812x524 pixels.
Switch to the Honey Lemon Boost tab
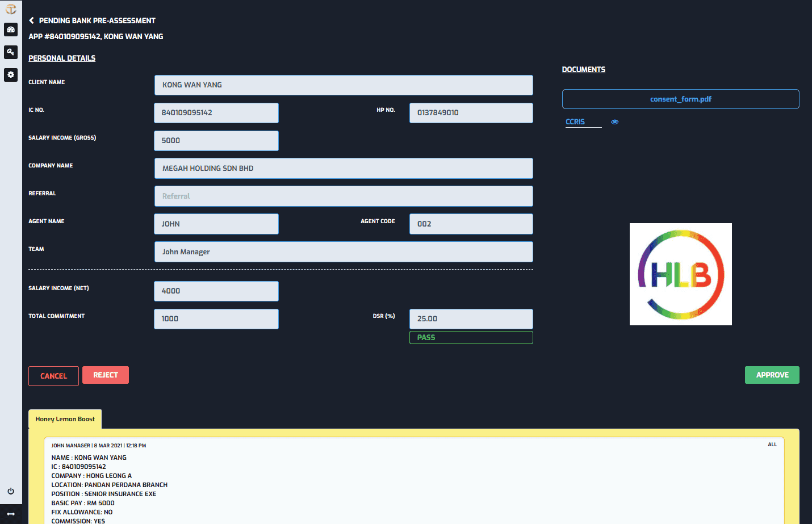(x=65, y=418)
